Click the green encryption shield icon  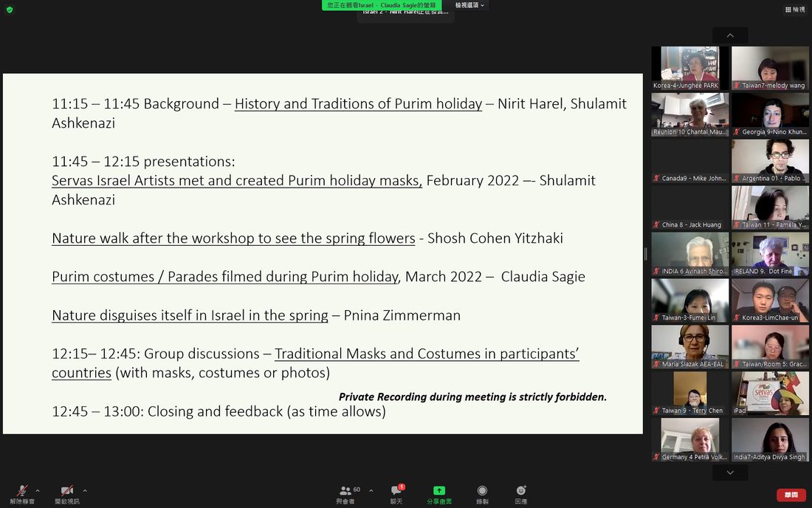tap(10, 10)
